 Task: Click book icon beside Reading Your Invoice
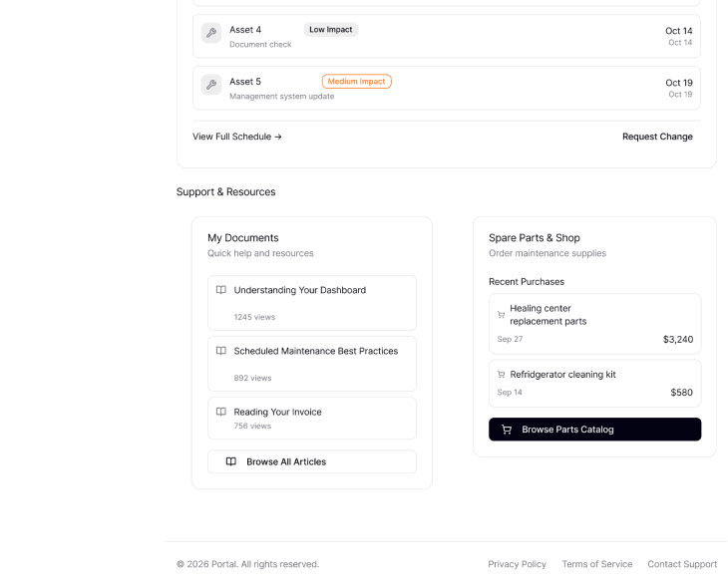coord(221,412)
